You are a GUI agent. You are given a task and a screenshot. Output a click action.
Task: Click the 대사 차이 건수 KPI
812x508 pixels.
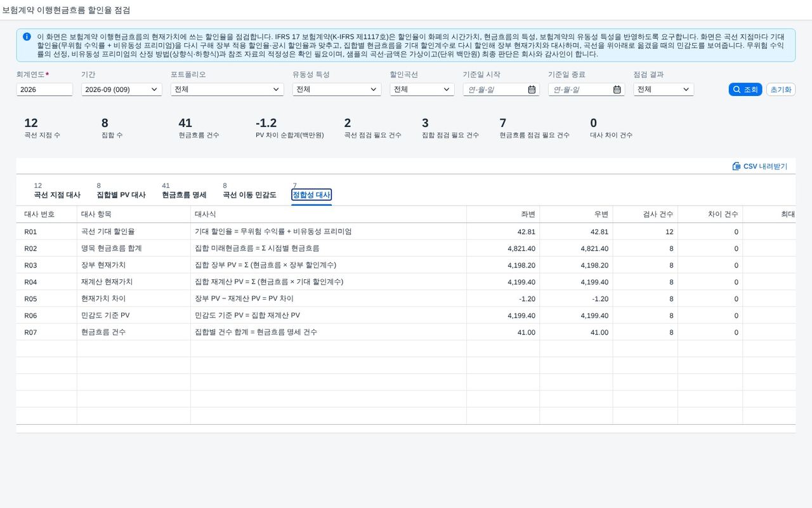pyautogui.click(x=611, y=128)
